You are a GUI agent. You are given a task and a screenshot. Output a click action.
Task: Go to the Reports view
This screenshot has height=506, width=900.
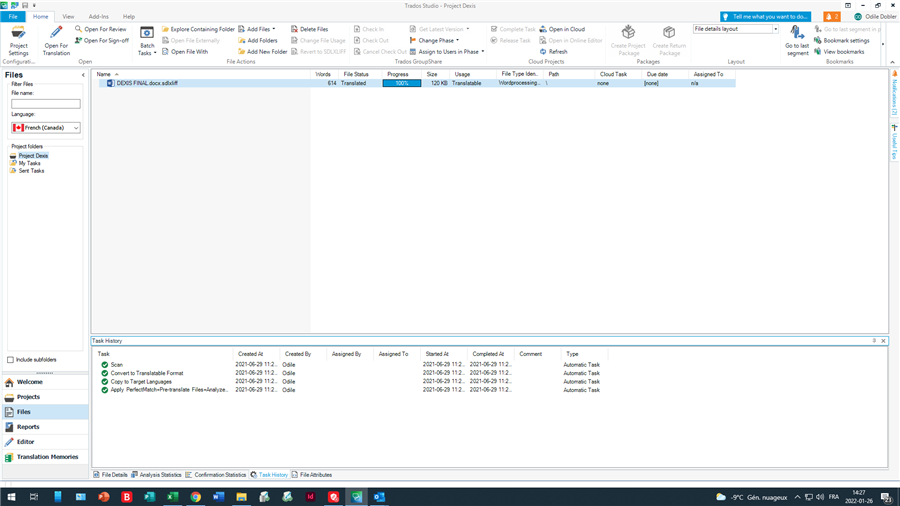pyautogui.click(x=45, y=426)
